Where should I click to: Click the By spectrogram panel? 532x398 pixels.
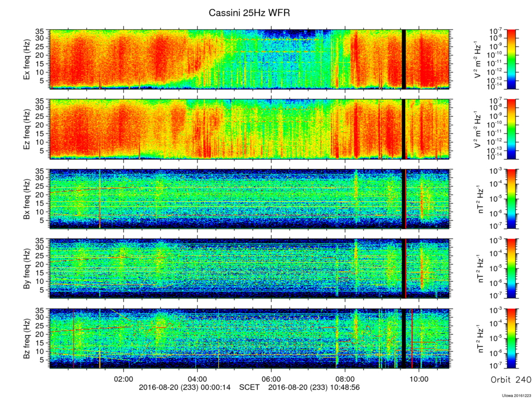pos(249,268)
